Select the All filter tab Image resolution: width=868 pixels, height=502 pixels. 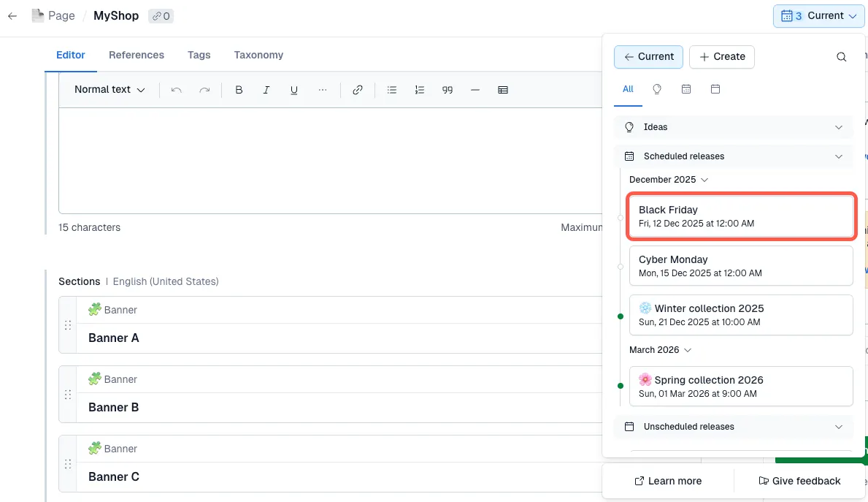(627, 88)
